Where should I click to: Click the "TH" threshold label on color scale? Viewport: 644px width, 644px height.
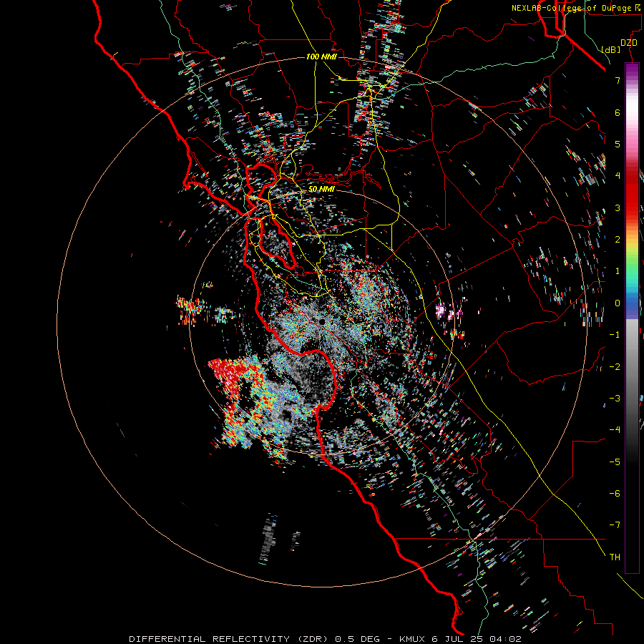[x=615, y=557]
